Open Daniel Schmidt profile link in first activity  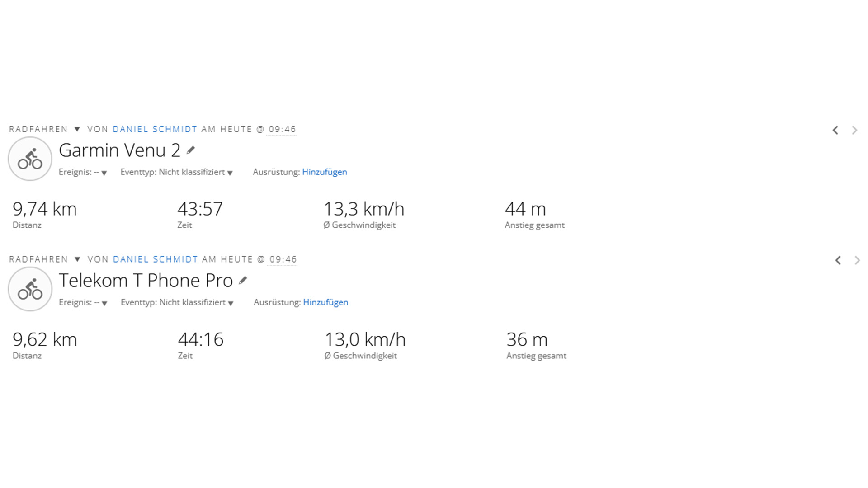point(155,129)
